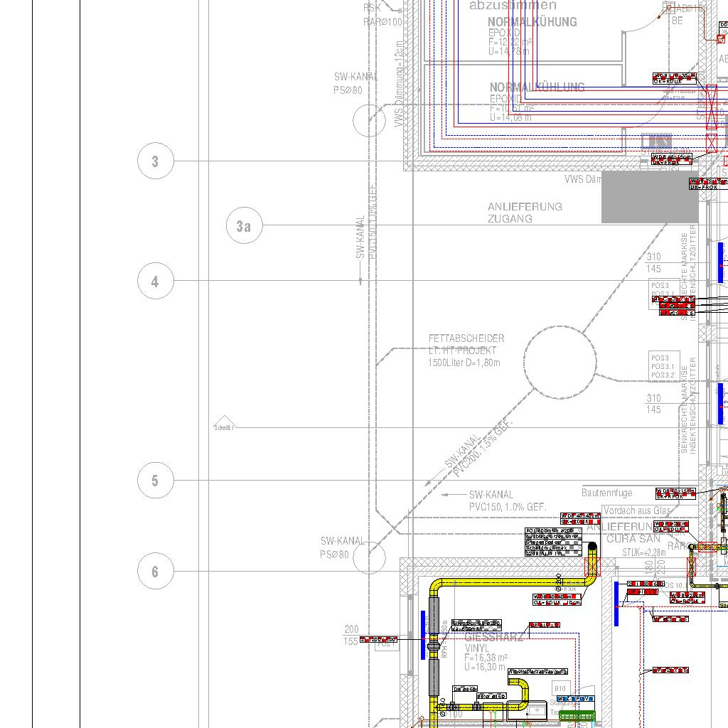Select the green grille element below B10
This screenshot has width=728, height=728.
[x=577, y=715]
